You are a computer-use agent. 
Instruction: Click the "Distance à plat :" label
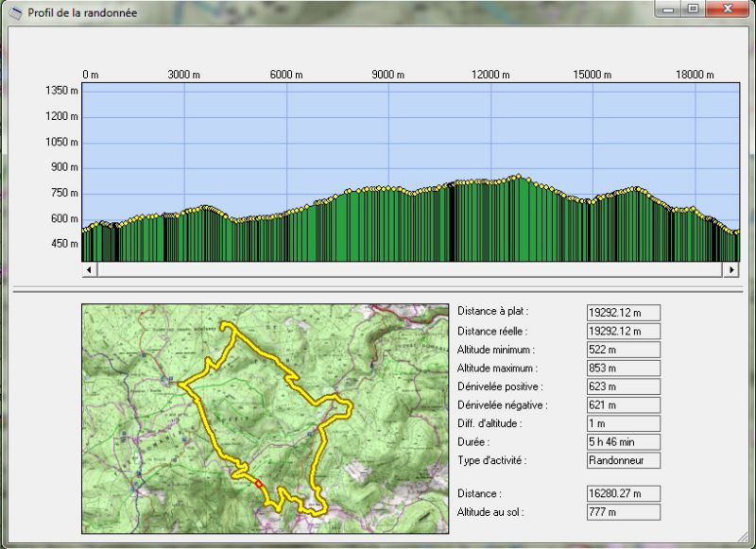click(x=492, y=312)
